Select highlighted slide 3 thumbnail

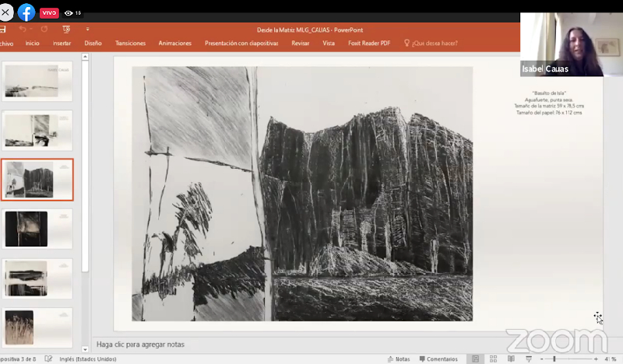point(37,180)
